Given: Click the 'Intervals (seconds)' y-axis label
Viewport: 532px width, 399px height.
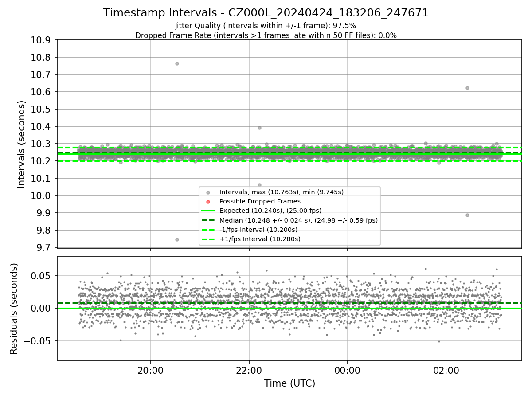Looking at the screenshot, I should click(x=22, y=144).
